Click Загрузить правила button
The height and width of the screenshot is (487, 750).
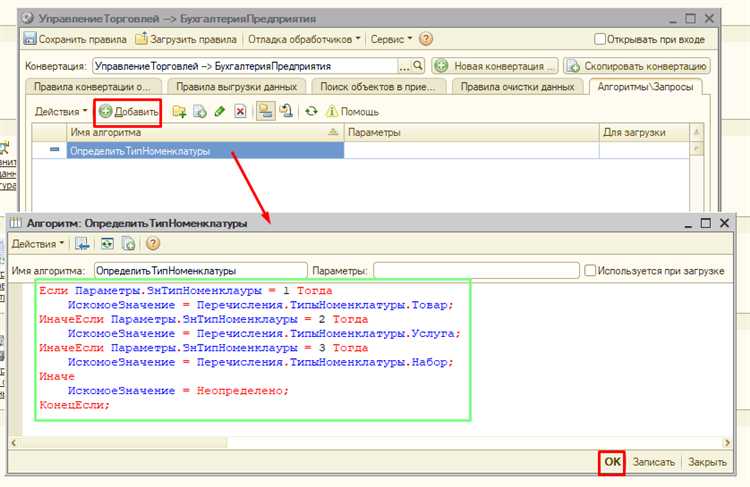point(186,39)
